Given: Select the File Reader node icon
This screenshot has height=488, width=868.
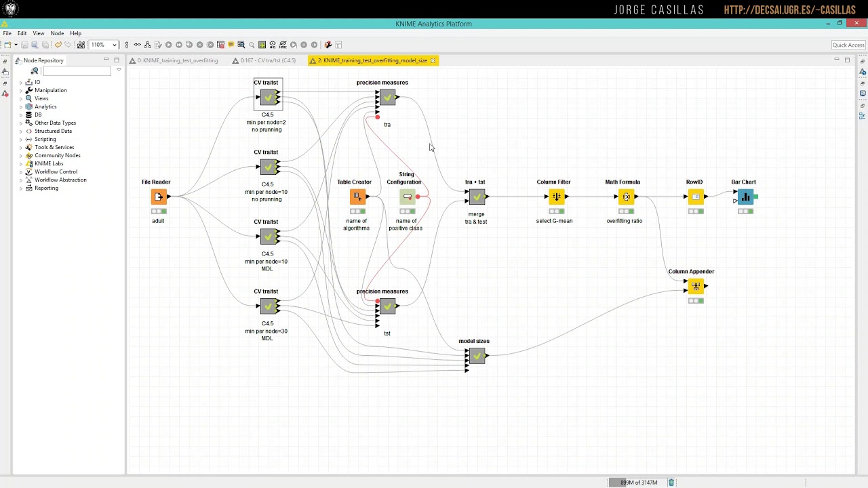Looking at the screenshot, I should tap(158, 197).
